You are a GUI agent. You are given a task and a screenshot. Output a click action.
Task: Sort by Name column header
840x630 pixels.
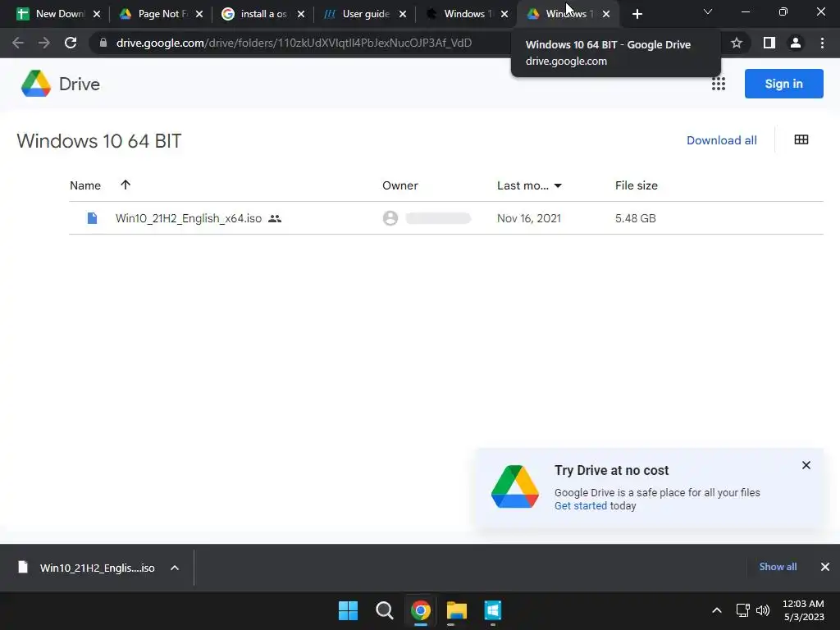pyautogui.click(x=85, y=185)
